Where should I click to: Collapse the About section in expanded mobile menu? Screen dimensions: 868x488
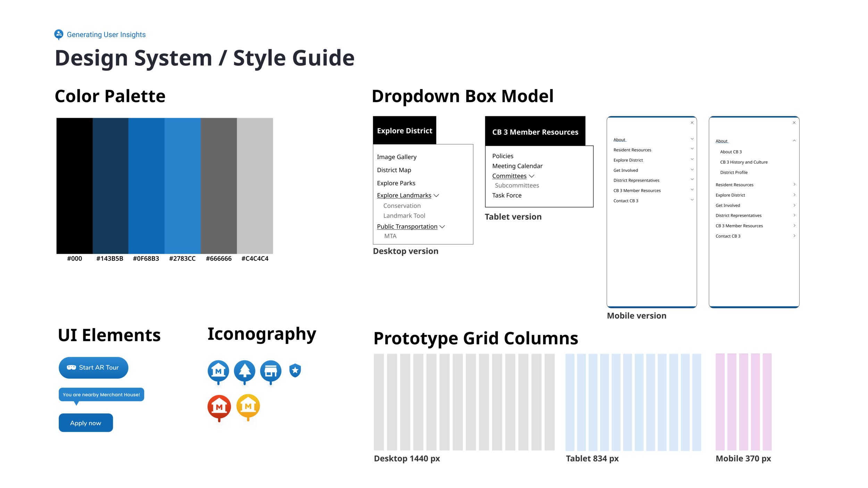pos(794,141)
